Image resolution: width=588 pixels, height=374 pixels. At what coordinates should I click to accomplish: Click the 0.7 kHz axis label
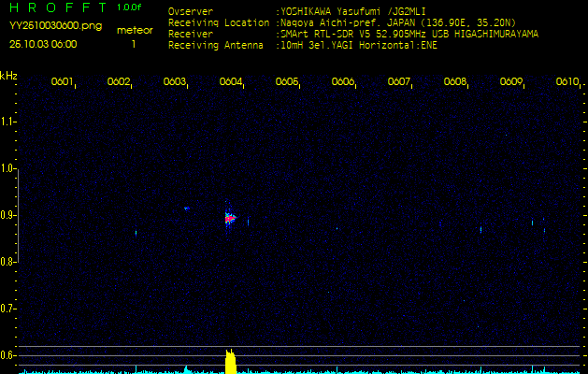pyautogui.click(x=9, y=308)
